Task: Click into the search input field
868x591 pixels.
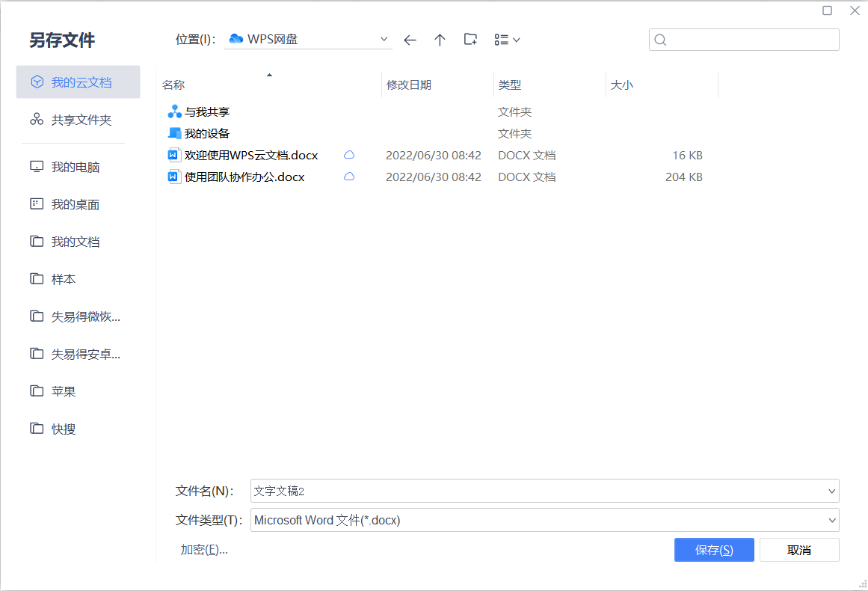Action: click(744, 40)
